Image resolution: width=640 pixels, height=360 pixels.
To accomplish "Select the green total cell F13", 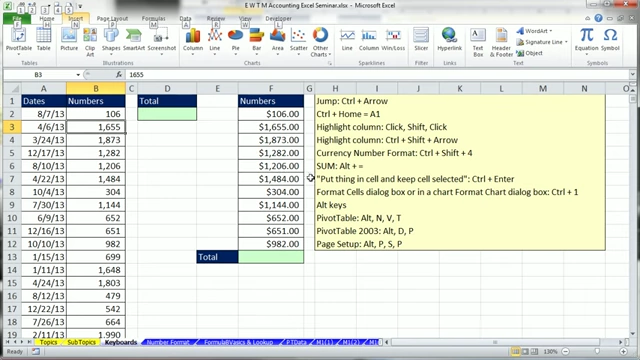I will [271, 257].
